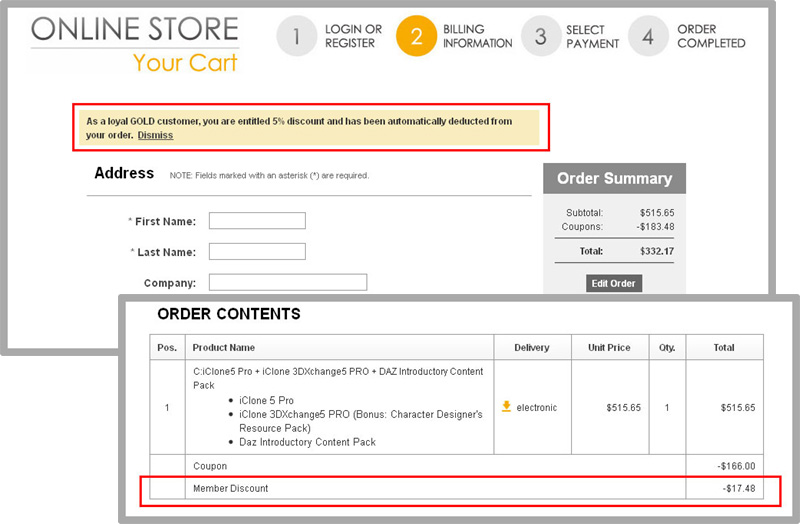Click the orange electronic delivery download icon
Image resolution: width=800 pixels, height=524 pixels.
[506, 406]
